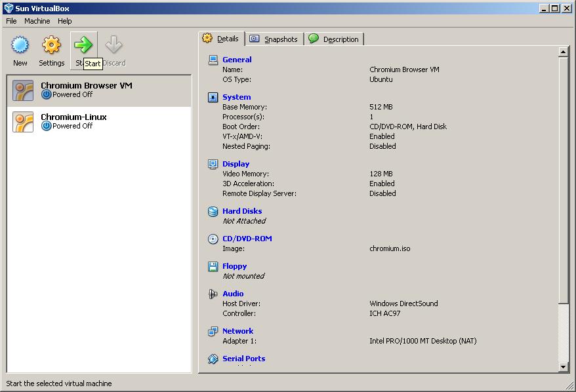Switch to the Details tab
The height and width of the screenshot is (392, 576).
point(222,39)
